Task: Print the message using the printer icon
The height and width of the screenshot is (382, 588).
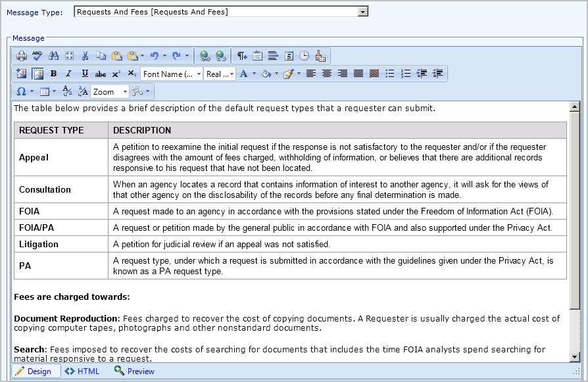Action: click(22, 56)
